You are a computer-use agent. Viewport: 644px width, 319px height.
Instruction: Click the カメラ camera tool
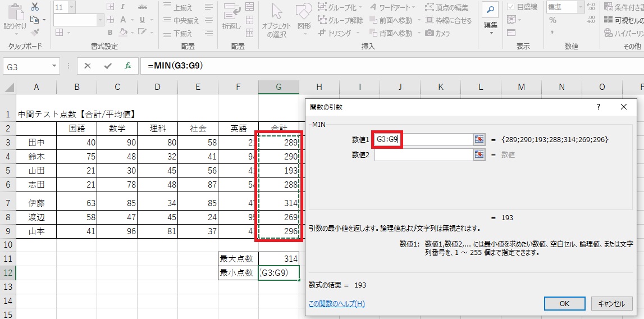(x=439, y=33)
